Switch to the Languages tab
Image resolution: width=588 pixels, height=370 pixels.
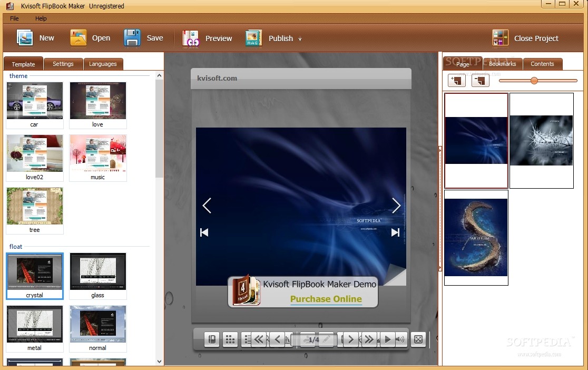pos(103,64)
